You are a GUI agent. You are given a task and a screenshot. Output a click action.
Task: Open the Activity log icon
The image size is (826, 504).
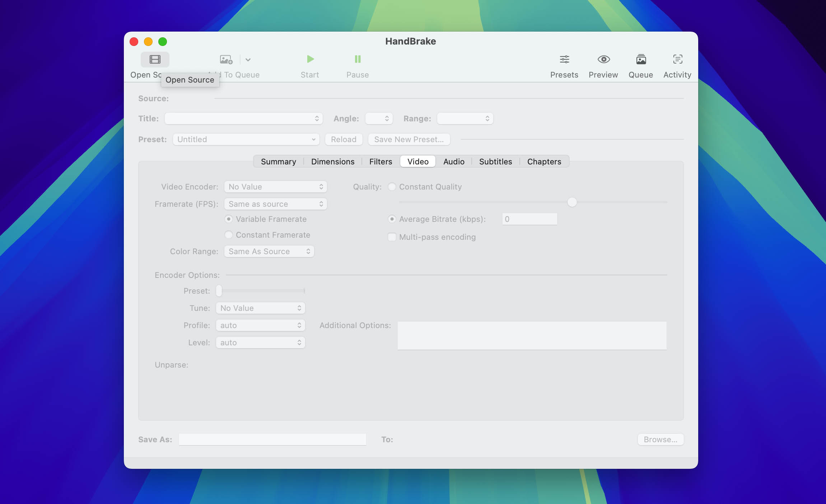click(x=677, y=59)
